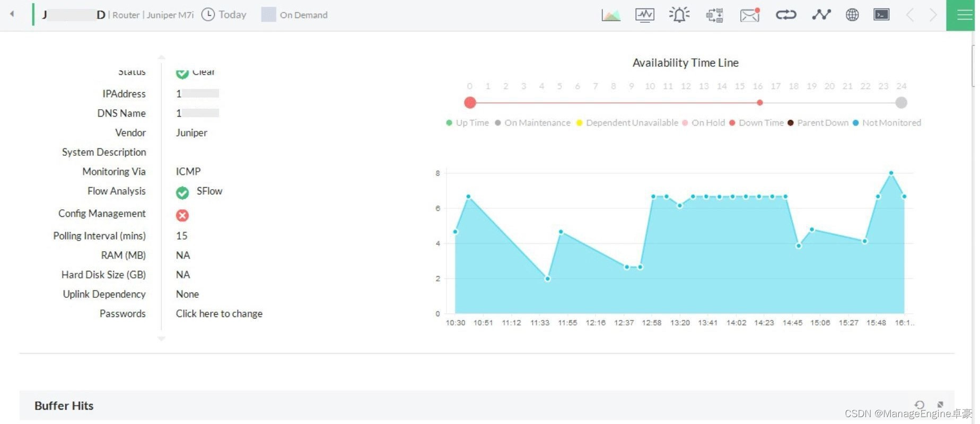Toggle the Down Time legend entry
Image resolution: width=980 pixels, height=424 pixels.
[756, 123]
